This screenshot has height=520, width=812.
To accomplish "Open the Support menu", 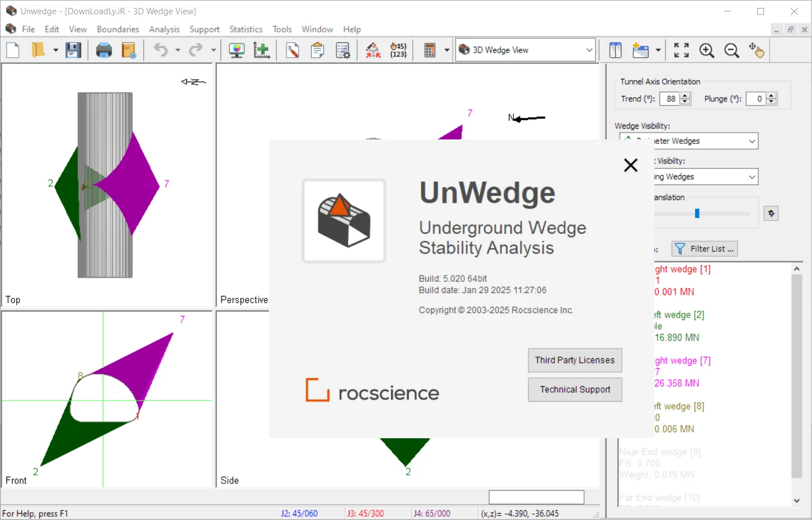I will pyautogui.click(x=204, y=29).
